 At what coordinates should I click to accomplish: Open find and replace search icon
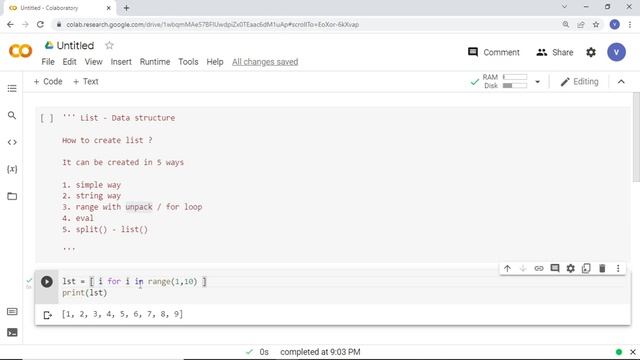(12, 116)
